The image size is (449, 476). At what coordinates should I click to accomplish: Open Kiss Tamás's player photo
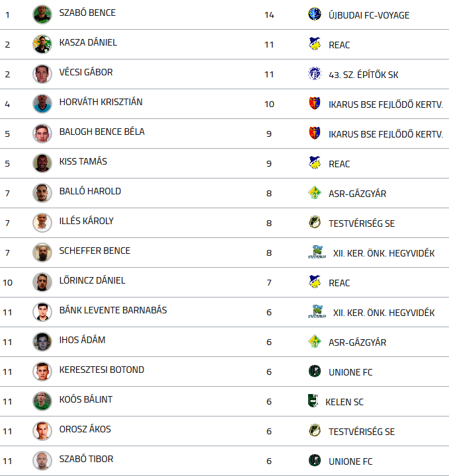tap(42, 163)
